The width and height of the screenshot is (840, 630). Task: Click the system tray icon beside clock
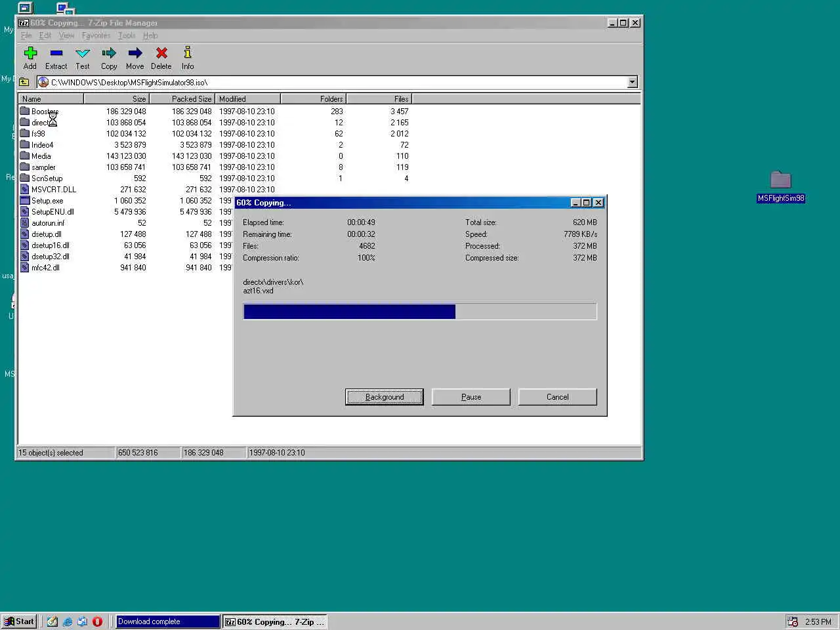click(793, 621)
